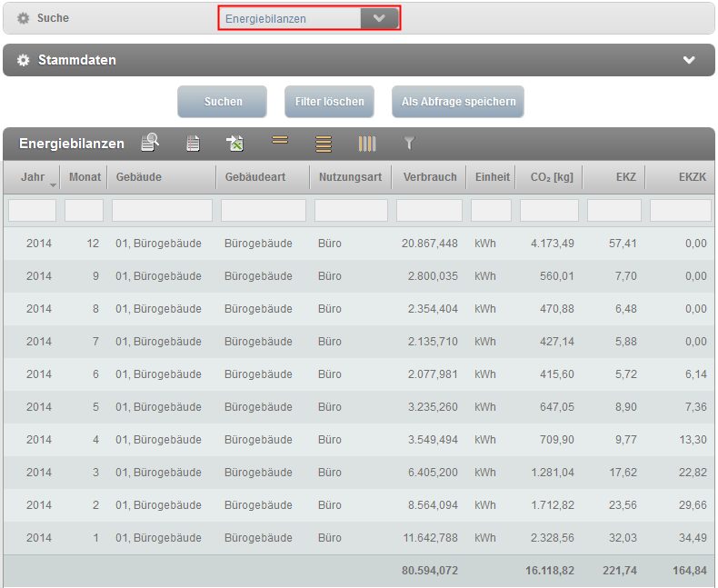Viewport: 718px width, 588px height.
Task: Click Als Abfrage speichern button
Action: [x=458, y=102]
